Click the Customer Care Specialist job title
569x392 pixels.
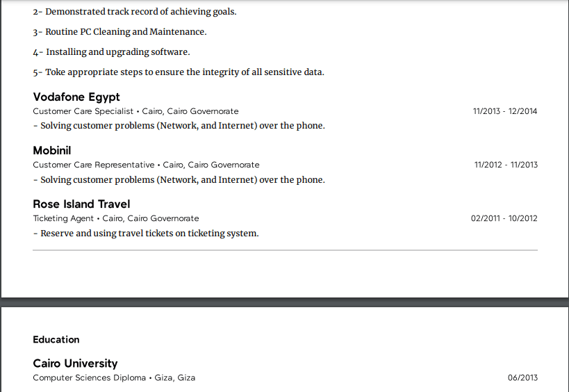coord(83,111)
